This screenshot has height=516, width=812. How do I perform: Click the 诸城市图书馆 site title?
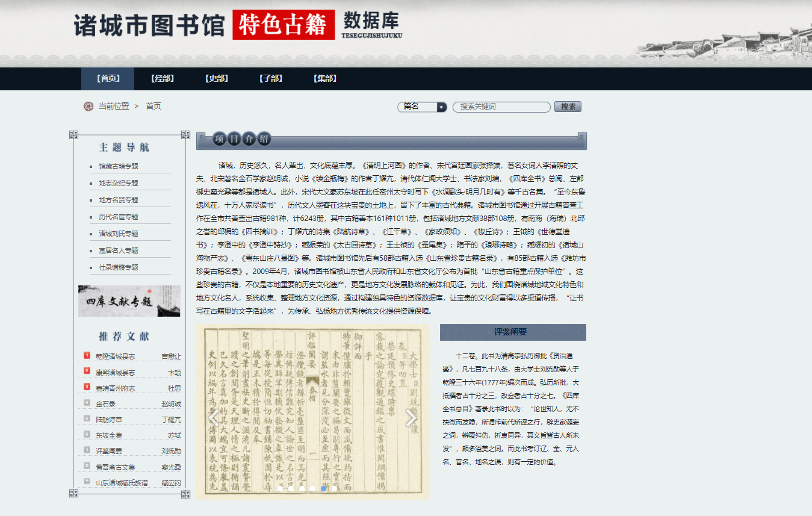(149, 26)
